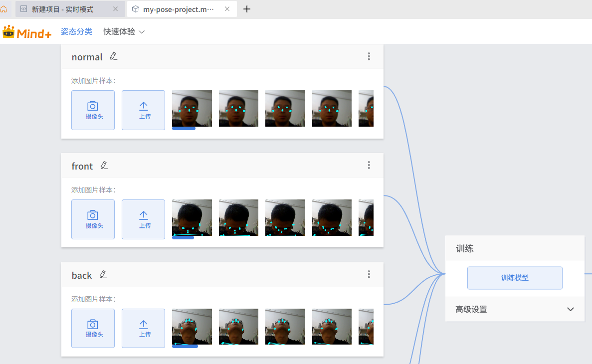Click the pencil icon to rename front class
Viewport: 592px width, 364px height.
point(104,166)
